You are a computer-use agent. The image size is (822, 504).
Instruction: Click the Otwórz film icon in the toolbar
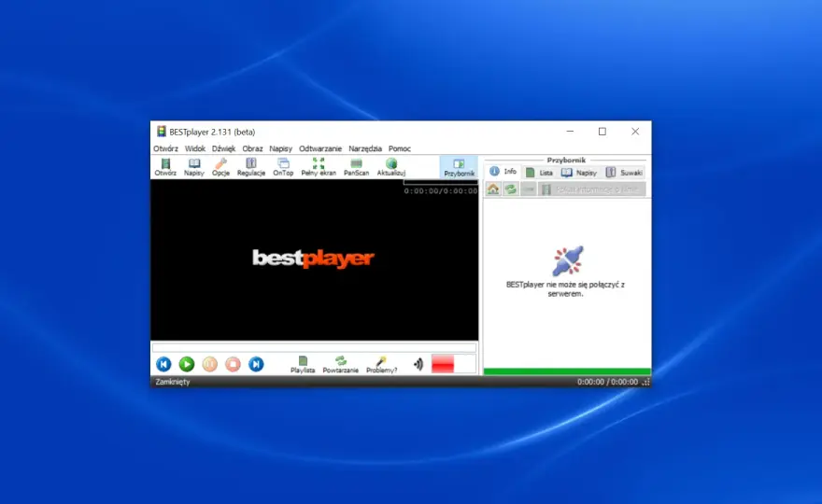(x=165, y=167)
